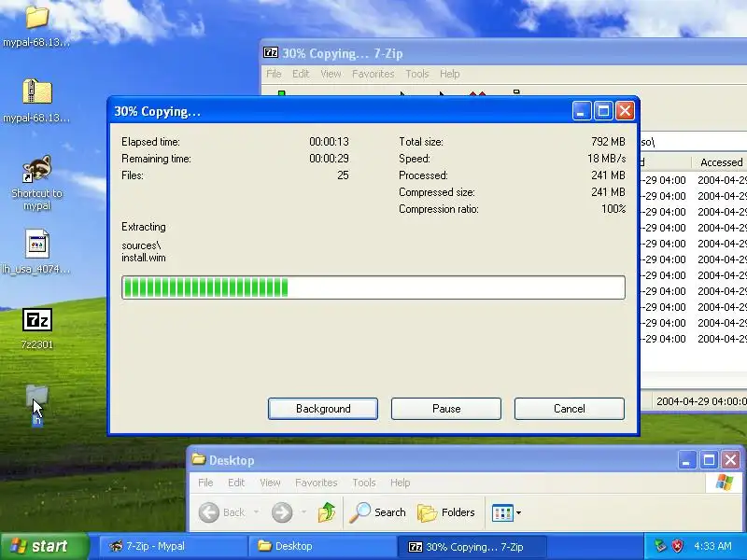
Task: Click the 00:00:13 elapsed time value
Action: pos(329,142)
